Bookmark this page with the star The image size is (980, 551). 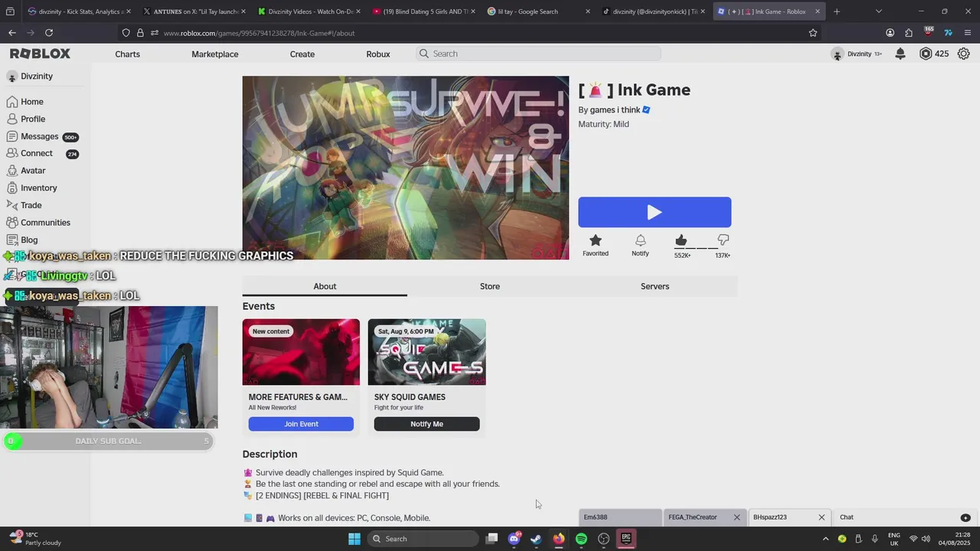(813, 33)
